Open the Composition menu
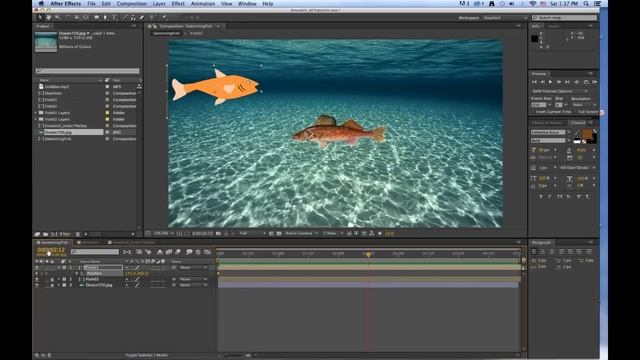This screenshot has width=640, height=360. pos(131,4)
